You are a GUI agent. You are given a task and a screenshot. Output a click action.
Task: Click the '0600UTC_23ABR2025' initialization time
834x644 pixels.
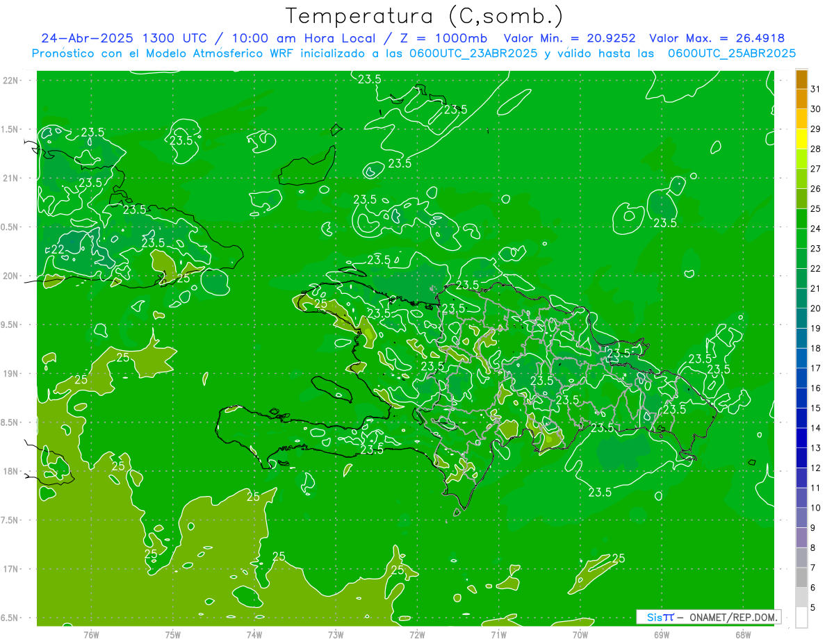point(474,53)
